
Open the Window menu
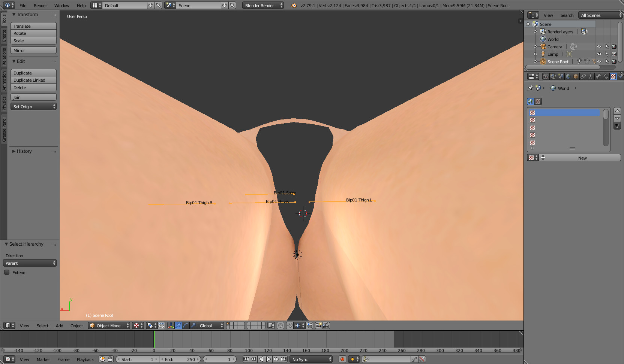click(x=61, y=6)
